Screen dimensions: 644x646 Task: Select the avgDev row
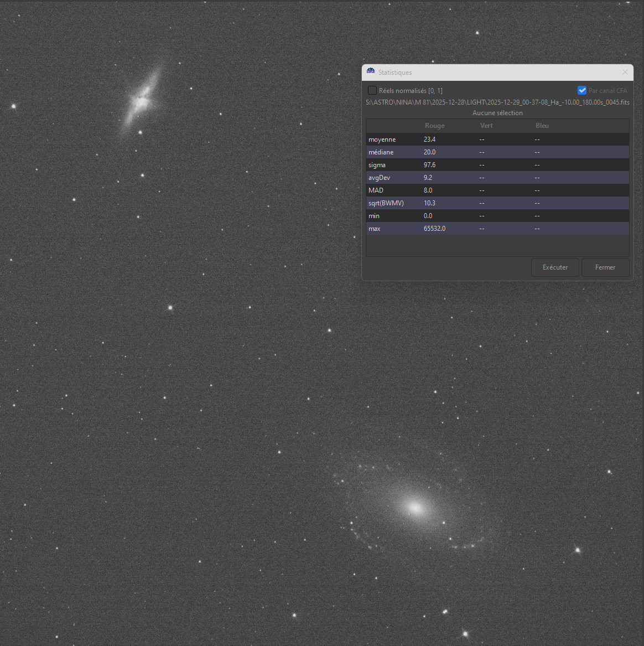[x=380, y=178]
